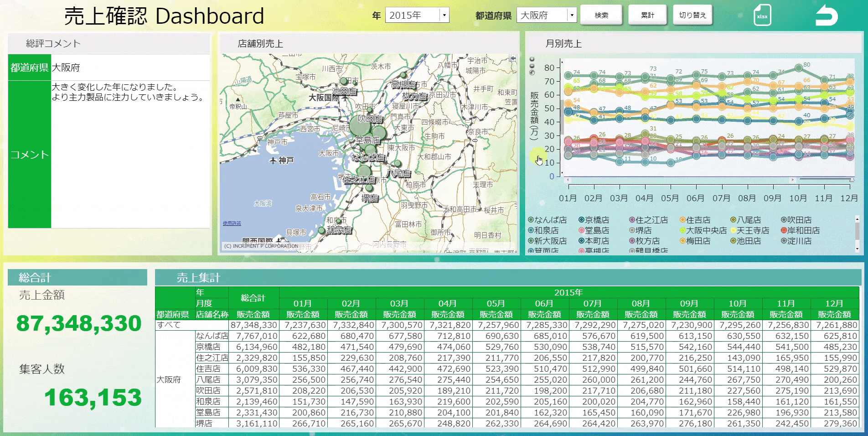Open the map's 使用許諾 license link
Image resolution: width=868 pixels, height=436 pixels.
232,223
